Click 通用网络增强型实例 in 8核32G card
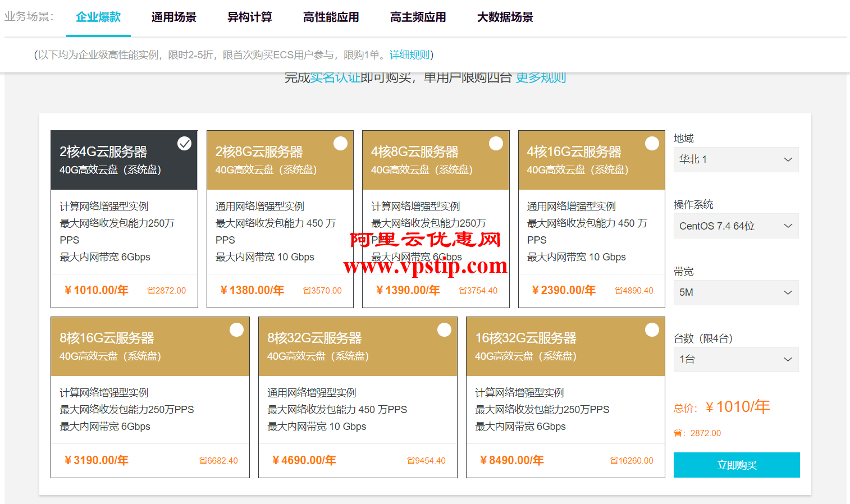The image size is (850, 504). tap(312, 393)
